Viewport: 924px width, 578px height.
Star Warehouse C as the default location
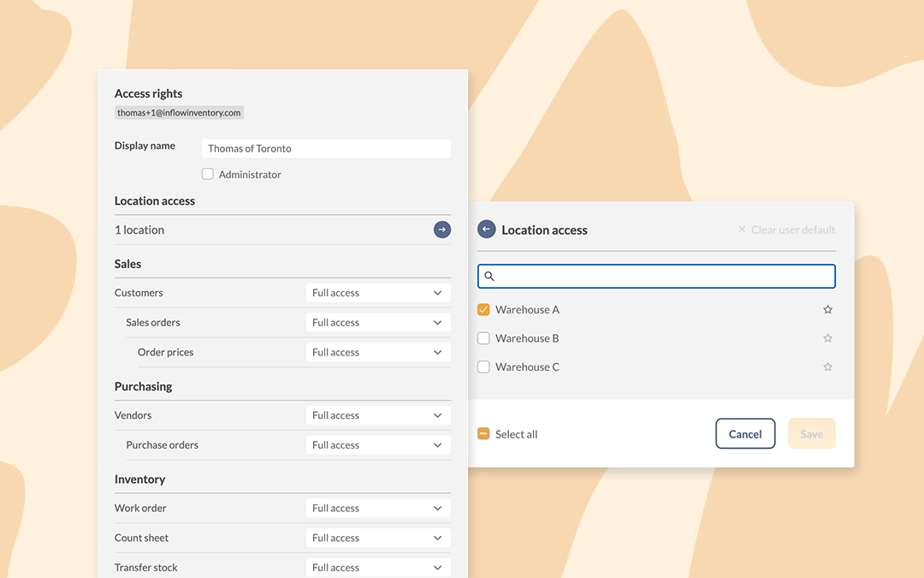pyautogui.click(x=827, y=367)
